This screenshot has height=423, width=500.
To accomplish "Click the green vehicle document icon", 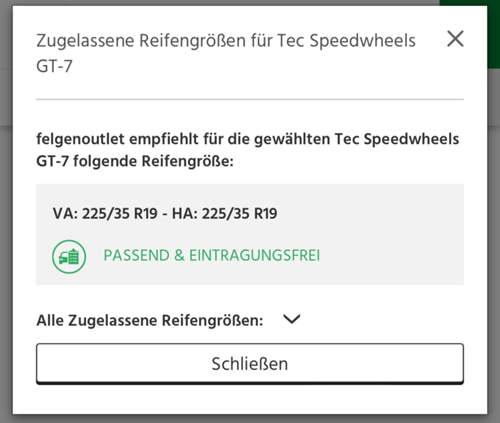I will click(x=69, y=257).
